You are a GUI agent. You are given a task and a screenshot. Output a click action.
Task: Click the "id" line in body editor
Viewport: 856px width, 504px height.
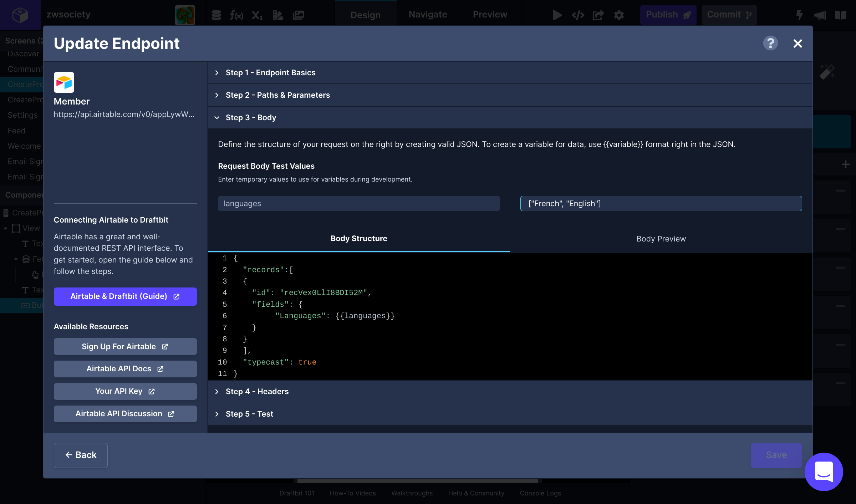point(311,293)
